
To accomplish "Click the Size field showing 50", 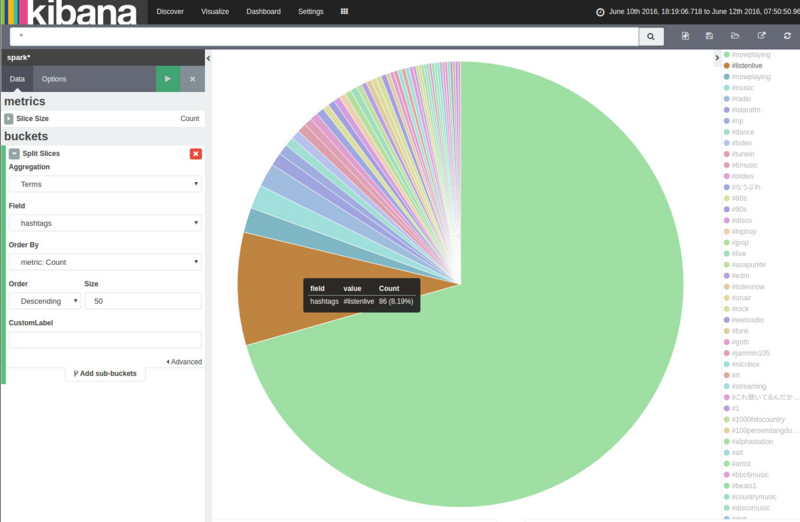I will 143,301.
